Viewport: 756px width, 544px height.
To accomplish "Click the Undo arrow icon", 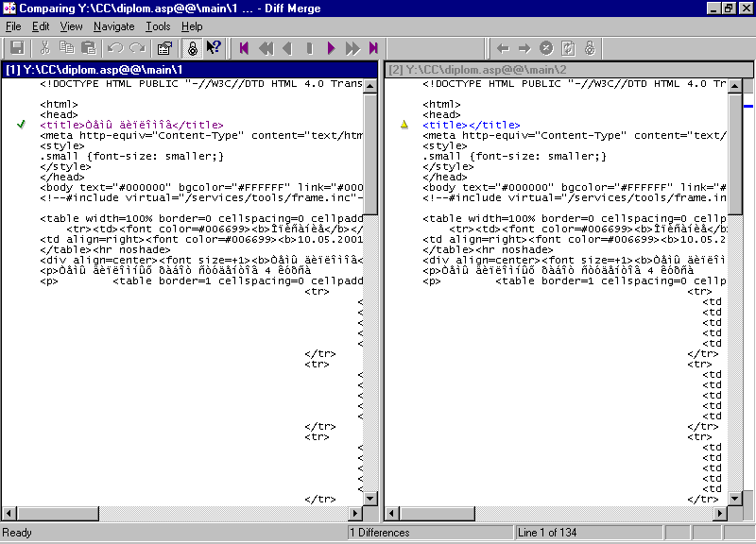I will click(x=115, y=48).
